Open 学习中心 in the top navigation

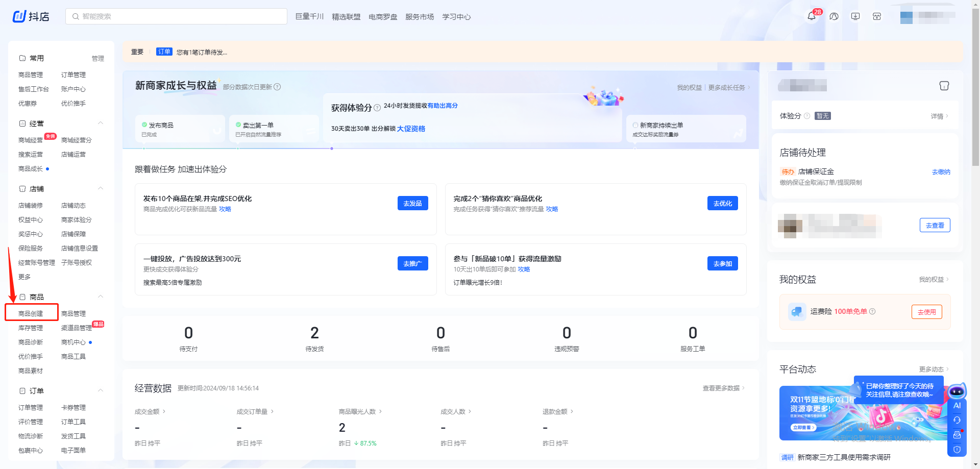[x=456, y=16]
